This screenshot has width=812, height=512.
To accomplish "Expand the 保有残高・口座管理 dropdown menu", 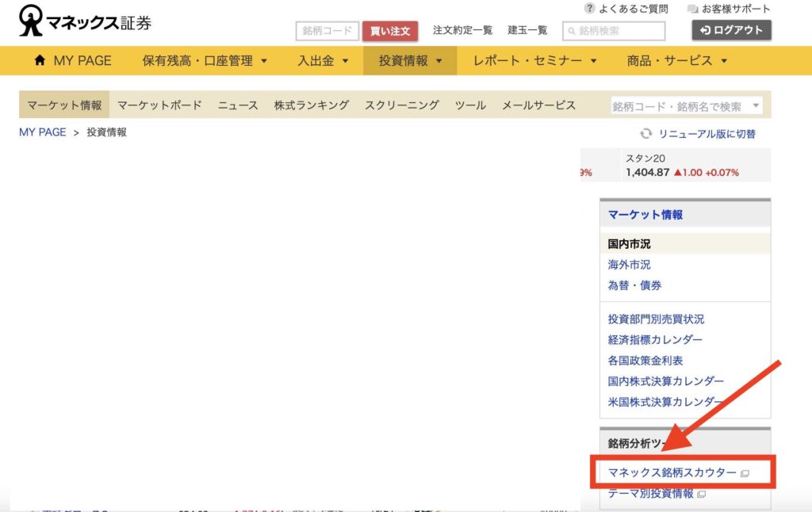I will click(x=205, y=61).
